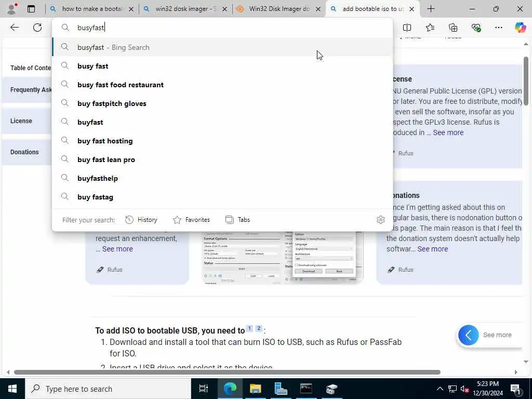Open the Favorites star toolbar icon
Viewport: 532px width, 399px height.
(x=430, y=28)
